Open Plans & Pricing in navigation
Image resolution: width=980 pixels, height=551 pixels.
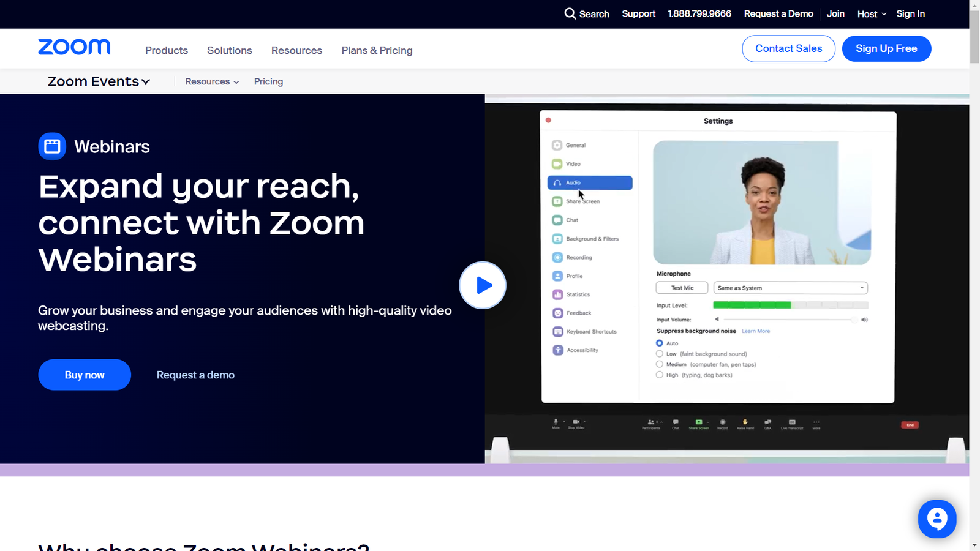tap(377, 50)
